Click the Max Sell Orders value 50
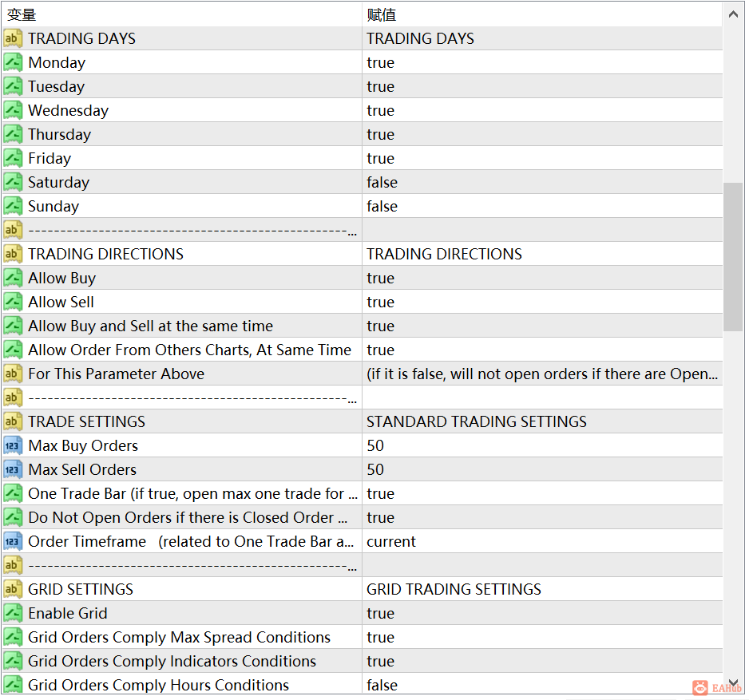 [542, 469]
